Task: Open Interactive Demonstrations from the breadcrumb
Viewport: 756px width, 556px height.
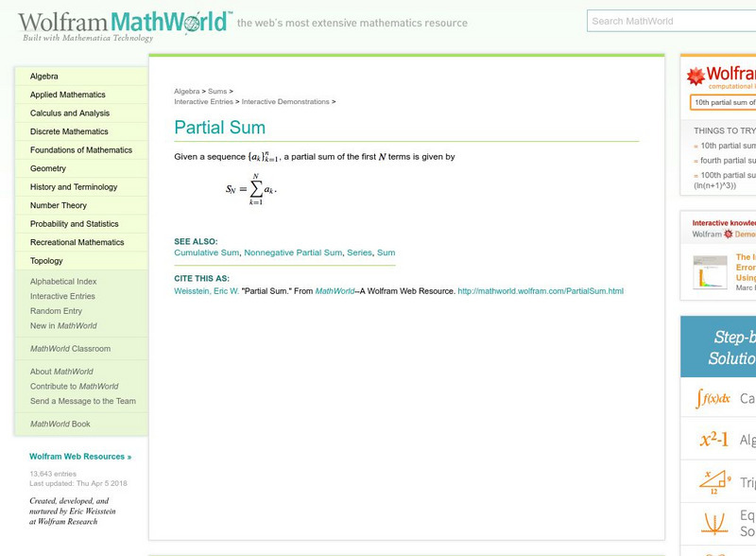Action: click(288, 101)
